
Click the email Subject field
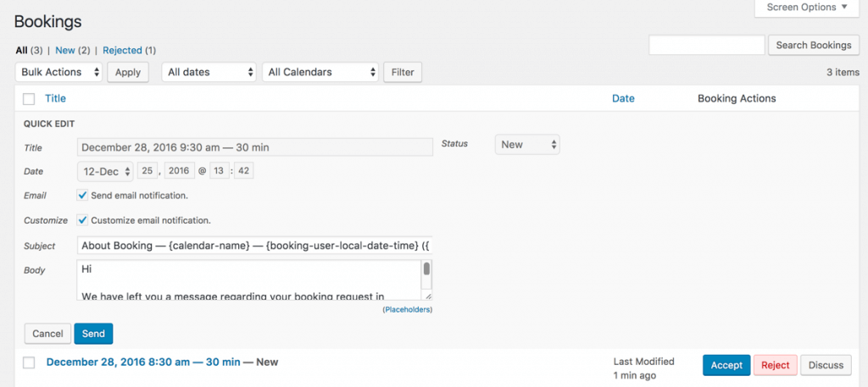254,246
